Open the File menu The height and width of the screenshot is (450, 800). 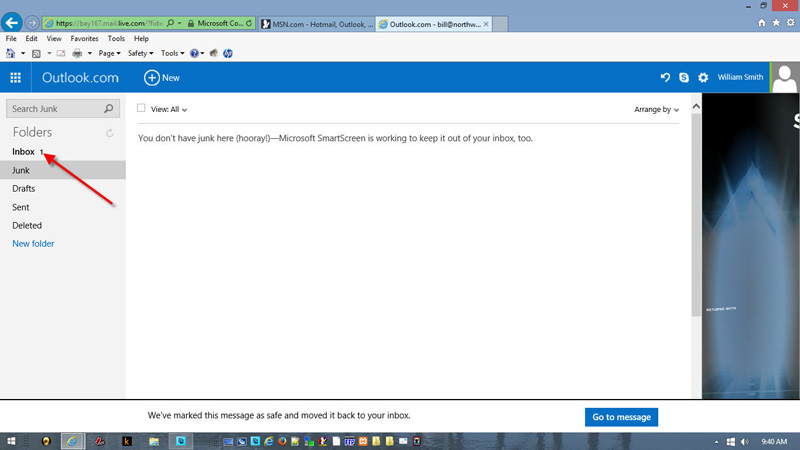pos(11,38)
